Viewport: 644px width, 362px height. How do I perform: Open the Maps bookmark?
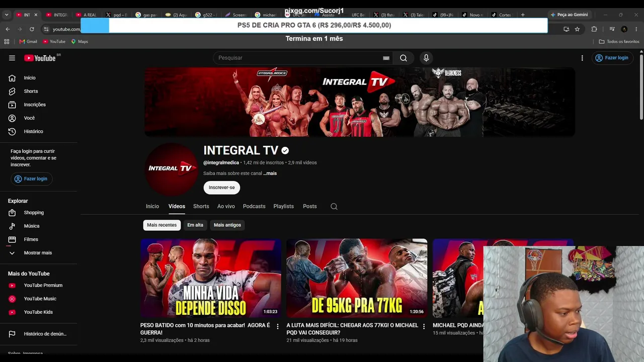[x=79, y=42]
